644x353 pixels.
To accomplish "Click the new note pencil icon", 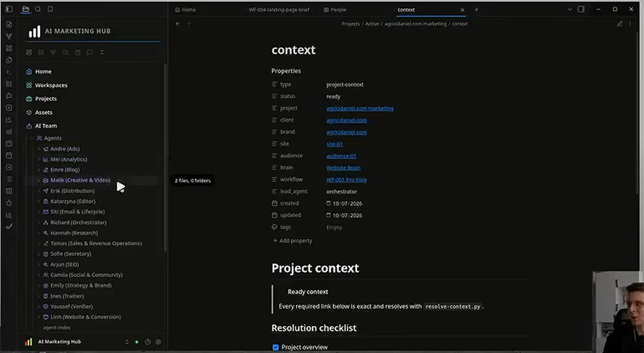I will click(29, 52).
